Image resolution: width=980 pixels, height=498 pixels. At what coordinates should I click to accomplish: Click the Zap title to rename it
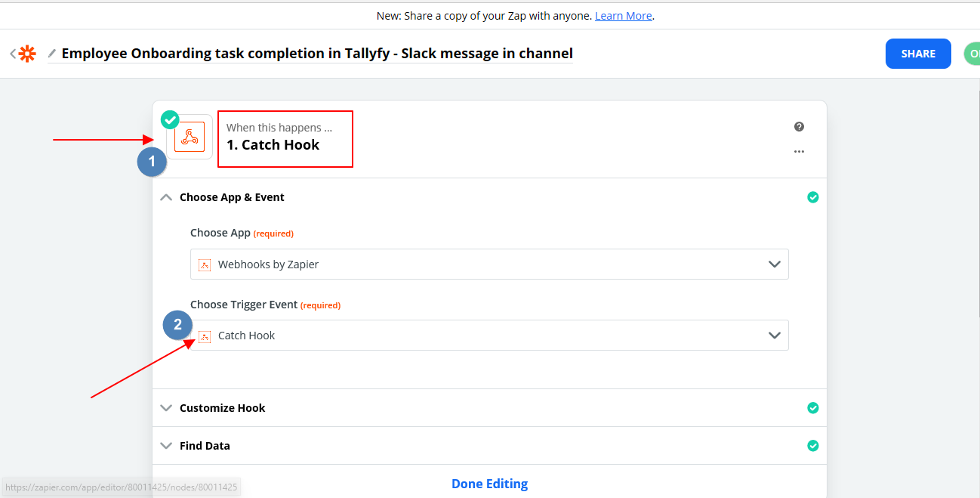coord(317,54)
